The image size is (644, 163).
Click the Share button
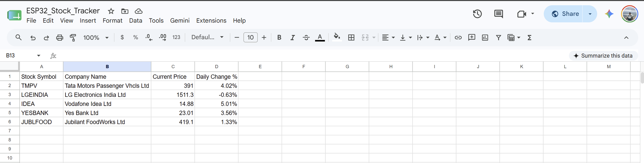pyautogui.click(x=563, y=14)
